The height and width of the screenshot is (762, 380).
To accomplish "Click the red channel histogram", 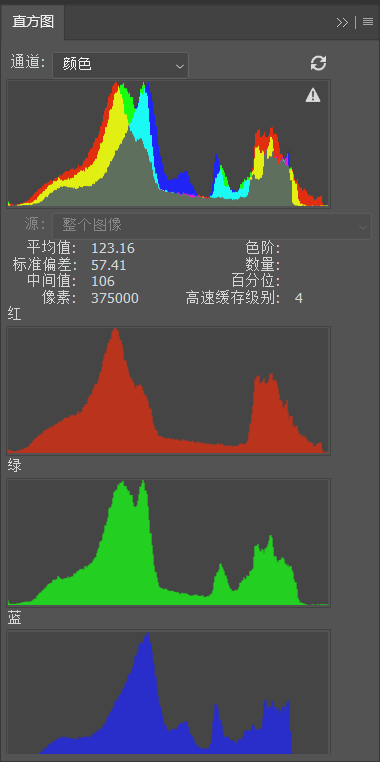I will (169, 391).
